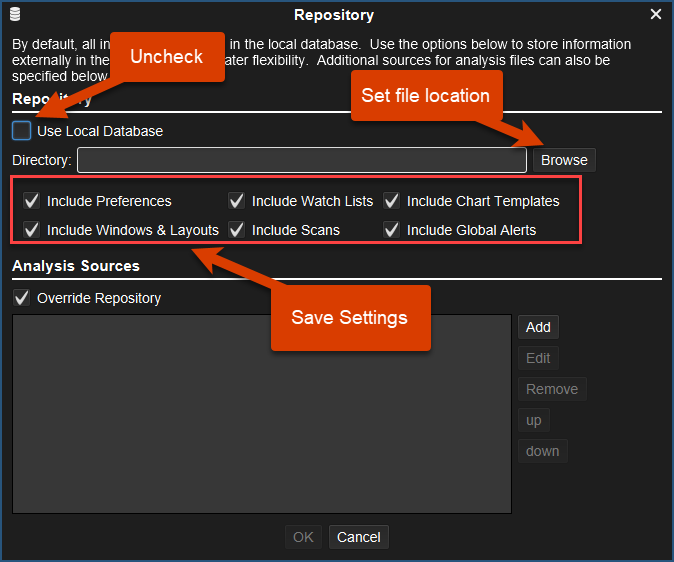Screen dimensions: 674x562
Task: Click Add to add analysis source
Action: pos(538,327)
